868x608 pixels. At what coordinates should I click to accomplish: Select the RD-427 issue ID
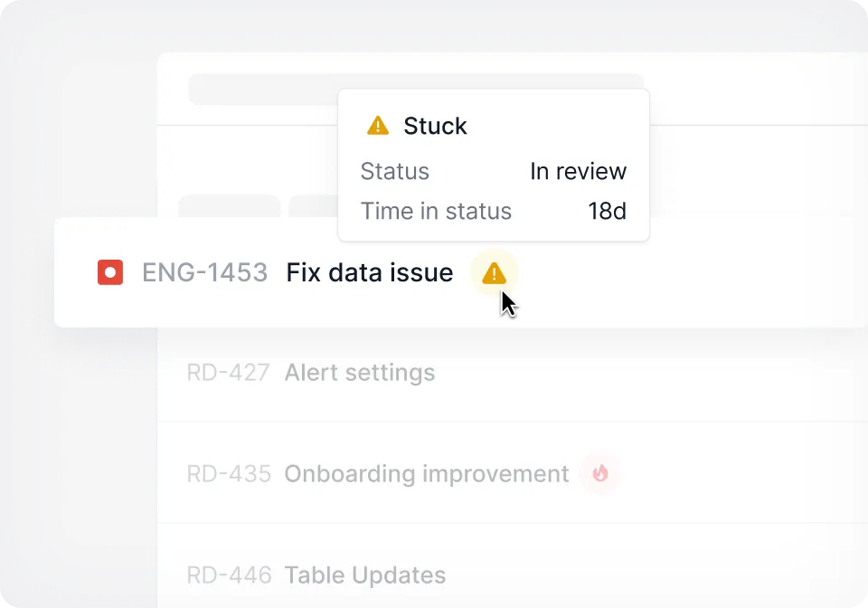228,373
